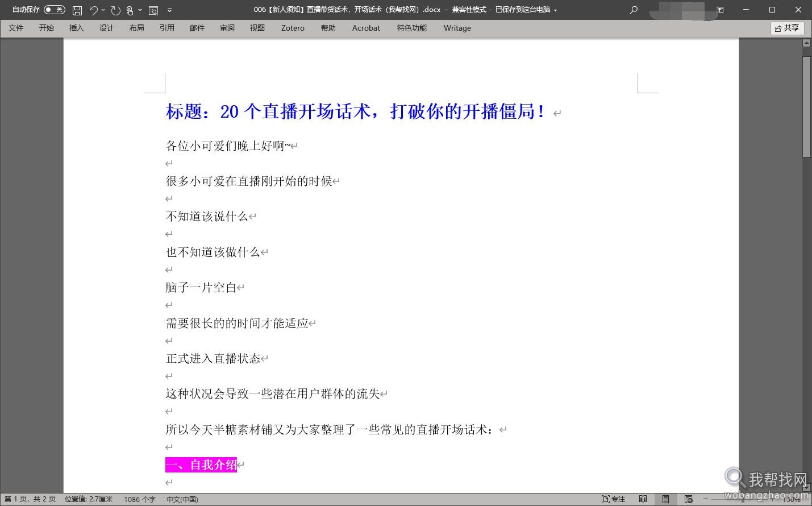Undo the last action
Screen dimensions: 812x506
pos(93,10)
